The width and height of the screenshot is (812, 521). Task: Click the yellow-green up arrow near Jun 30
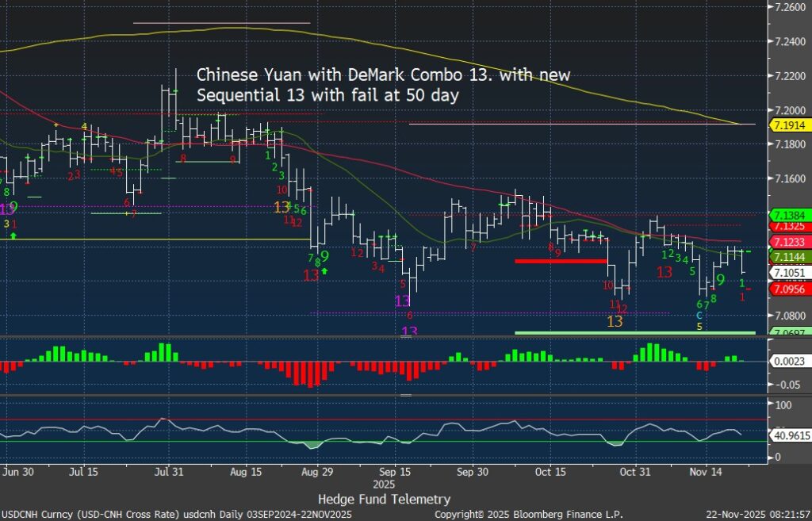pyautogui.click(x=13, y=236)
